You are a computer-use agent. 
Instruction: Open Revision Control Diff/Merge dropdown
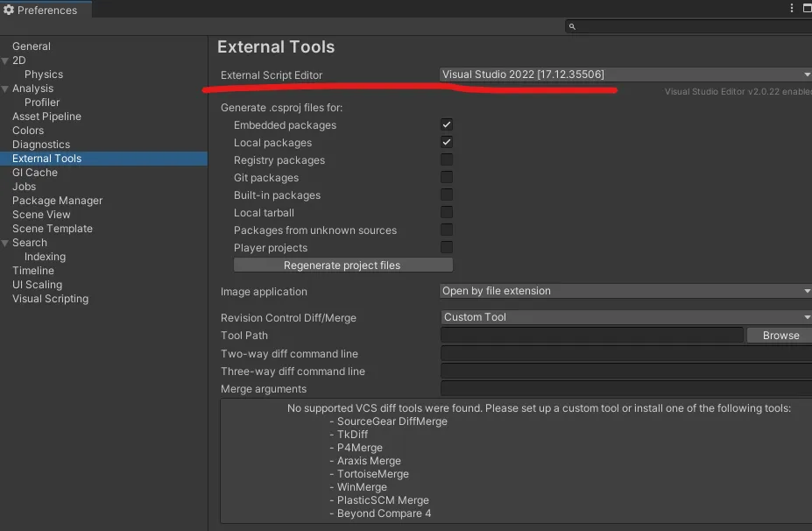pyautogui.click(x=625, y=317)
